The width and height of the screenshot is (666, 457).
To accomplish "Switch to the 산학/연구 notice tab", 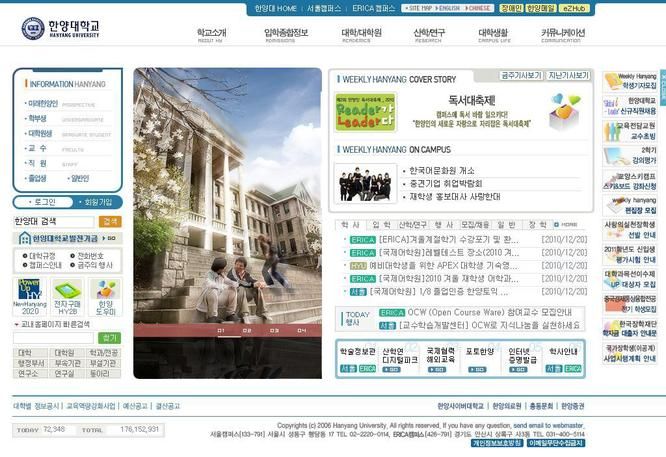I will click(413, 225).
